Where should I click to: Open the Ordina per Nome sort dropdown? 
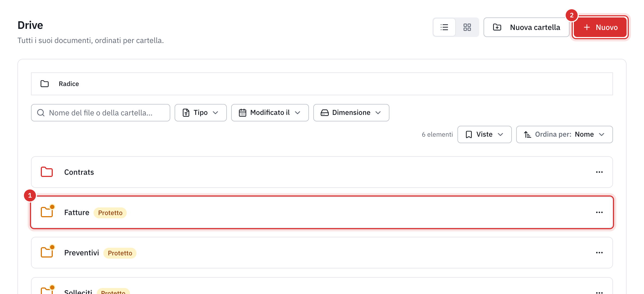[565, 134]
